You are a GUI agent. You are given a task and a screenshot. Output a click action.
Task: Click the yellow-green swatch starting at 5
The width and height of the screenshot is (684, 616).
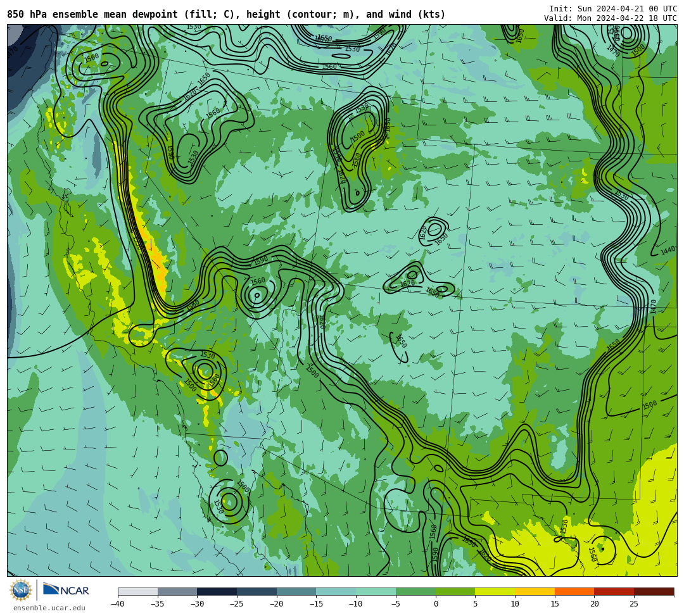pyautogui.click(x=495, y=591)
